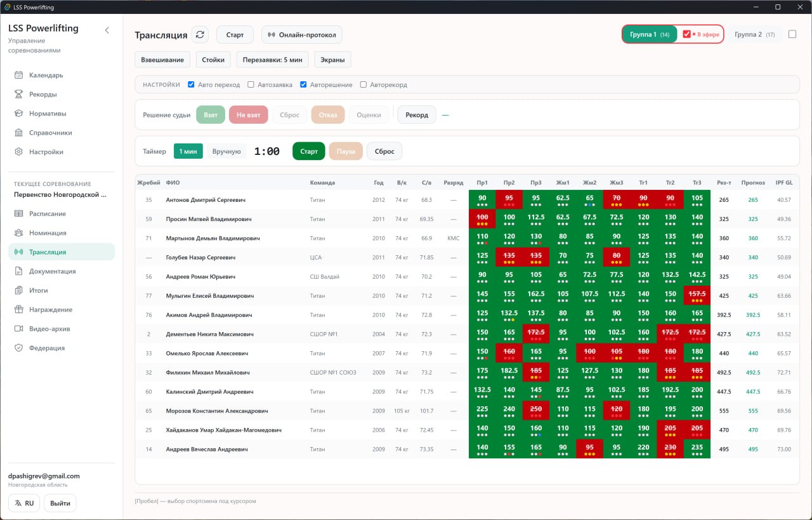This screenshot has width=812, height=520.
Task: Click the Онлайн-протокол button
Action: coord(302,35)
